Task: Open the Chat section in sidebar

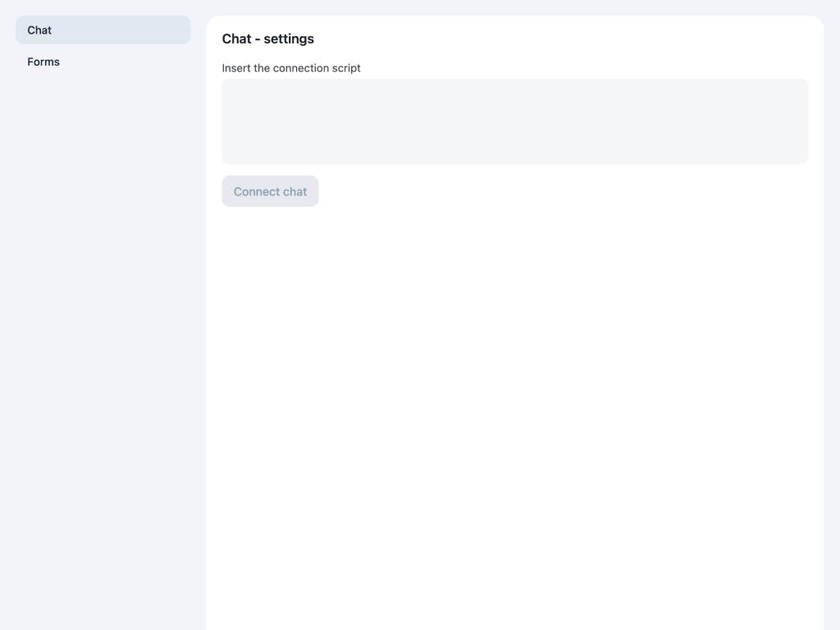Action: 103,30
